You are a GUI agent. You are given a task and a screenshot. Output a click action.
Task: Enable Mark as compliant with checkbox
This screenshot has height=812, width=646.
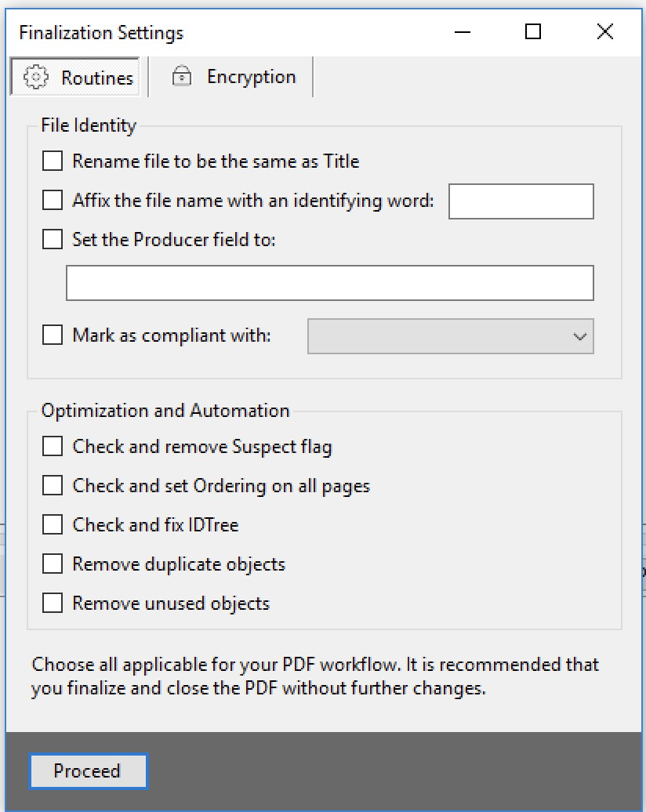point(53,335)
